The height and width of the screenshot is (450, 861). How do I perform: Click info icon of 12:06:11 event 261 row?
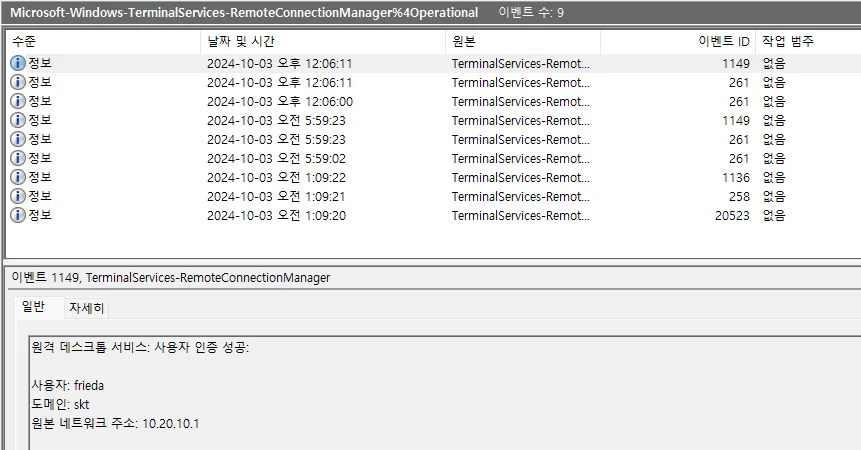click(18, 82)
